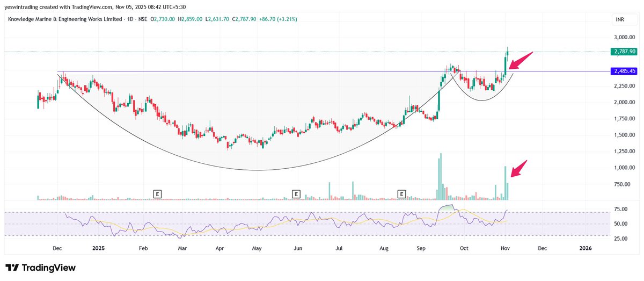
Task: Click the yeswintrading attribution text in the header
Action: (22, 6)
